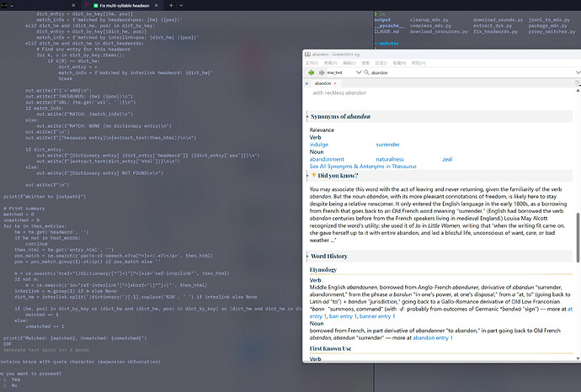The image size is (581, 392).
Task: Click the 'Etymology' heading in the article
Action: point(323,269)
